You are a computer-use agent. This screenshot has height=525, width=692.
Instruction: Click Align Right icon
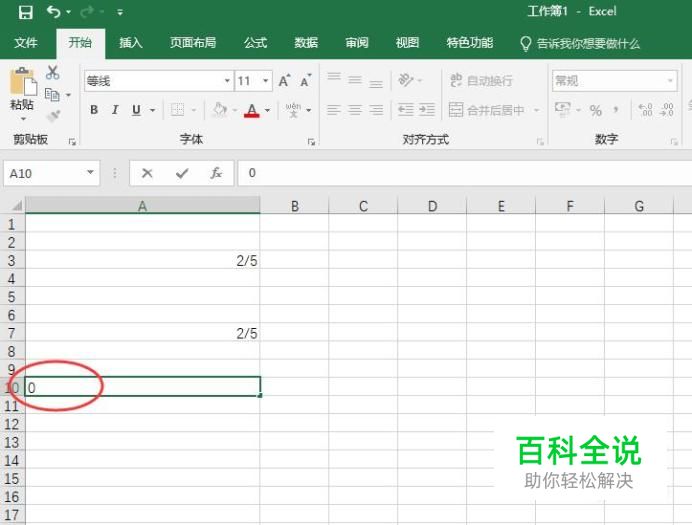pyautogui.click(x=376, y=110)
